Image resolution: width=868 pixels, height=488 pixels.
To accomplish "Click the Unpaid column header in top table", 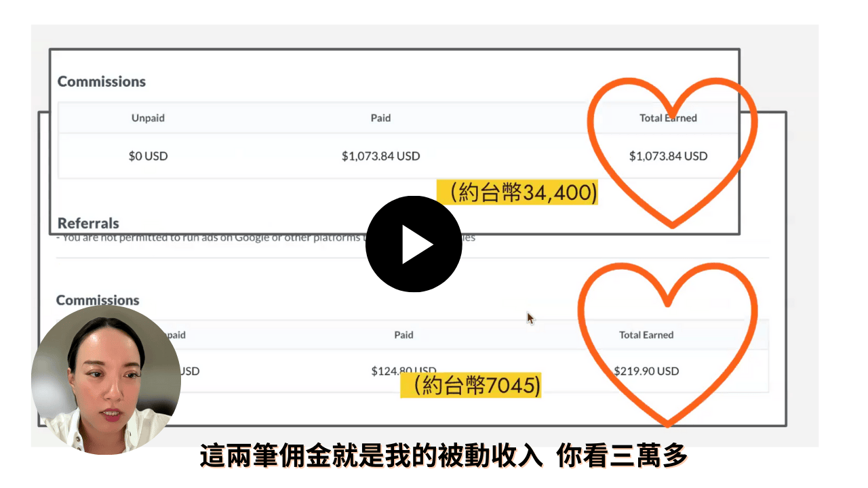I will tap(148, 118).
